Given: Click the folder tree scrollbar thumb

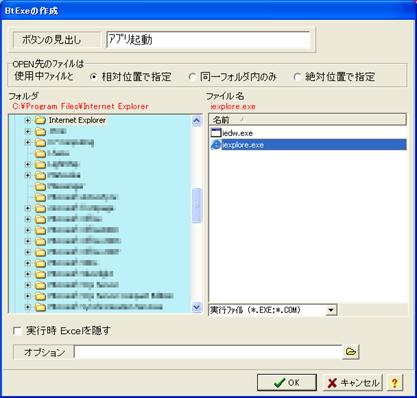Looking at the screenshot, I should (197, 205).
